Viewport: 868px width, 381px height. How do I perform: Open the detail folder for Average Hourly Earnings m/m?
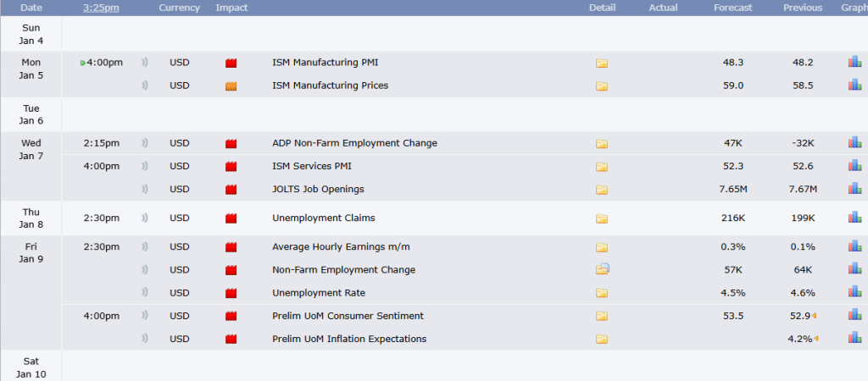pos(602,247)
